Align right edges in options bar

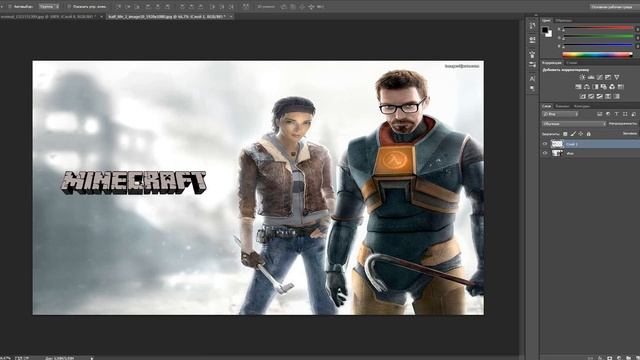(167, 7)
